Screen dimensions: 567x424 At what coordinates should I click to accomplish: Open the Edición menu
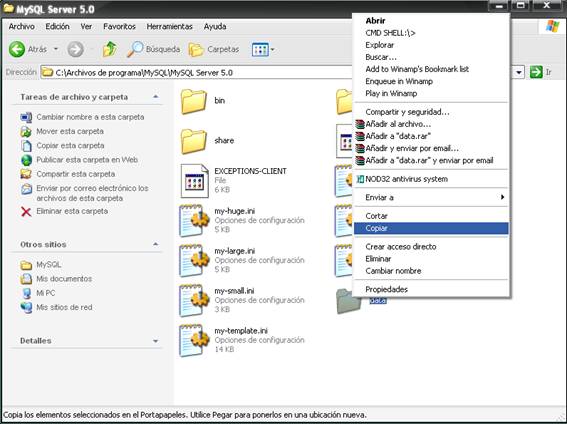pos(57,26)
